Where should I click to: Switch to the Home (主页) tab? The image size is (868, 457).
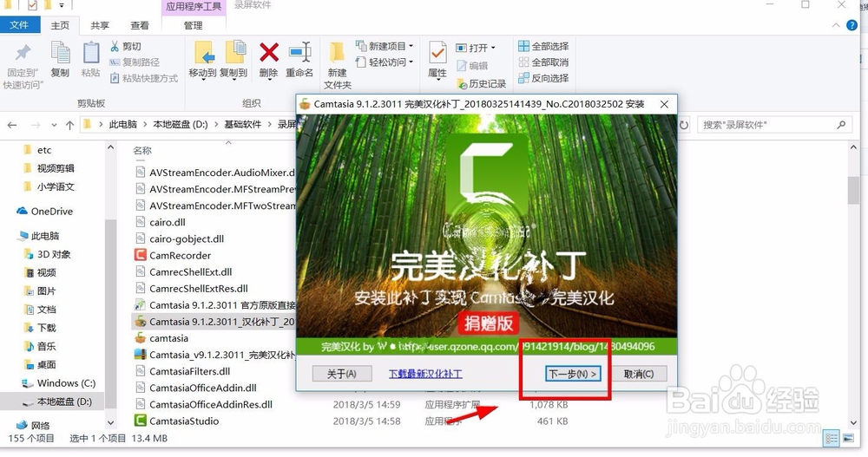[x=61, y=25]
